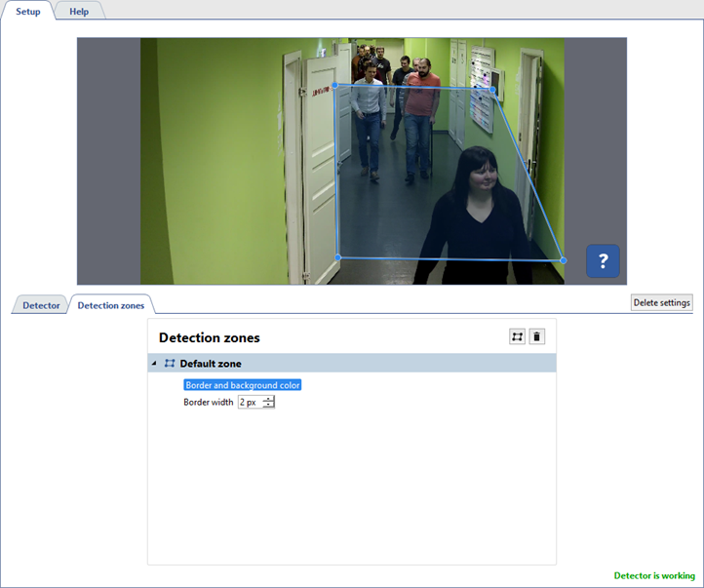Select the bottom-left zone corner handle
The image size is (704, 588).
337,257
